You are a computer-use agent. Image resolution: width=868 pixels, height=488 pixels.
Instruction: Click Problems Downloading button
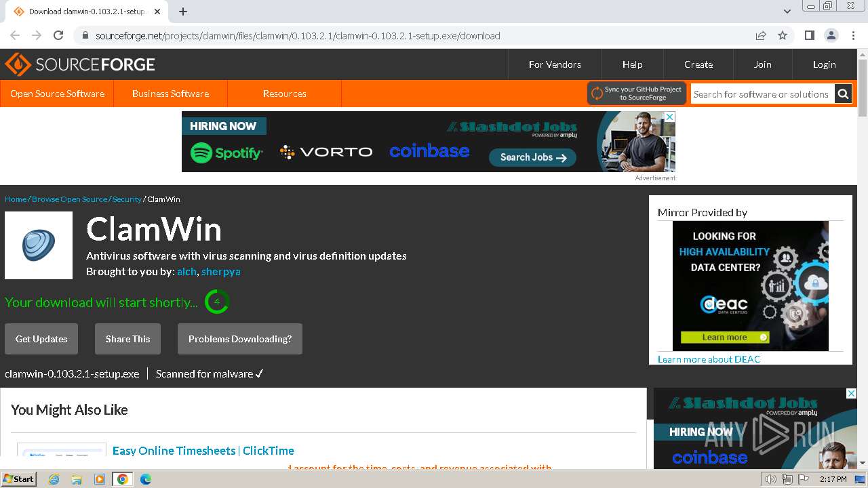point(240,339)
